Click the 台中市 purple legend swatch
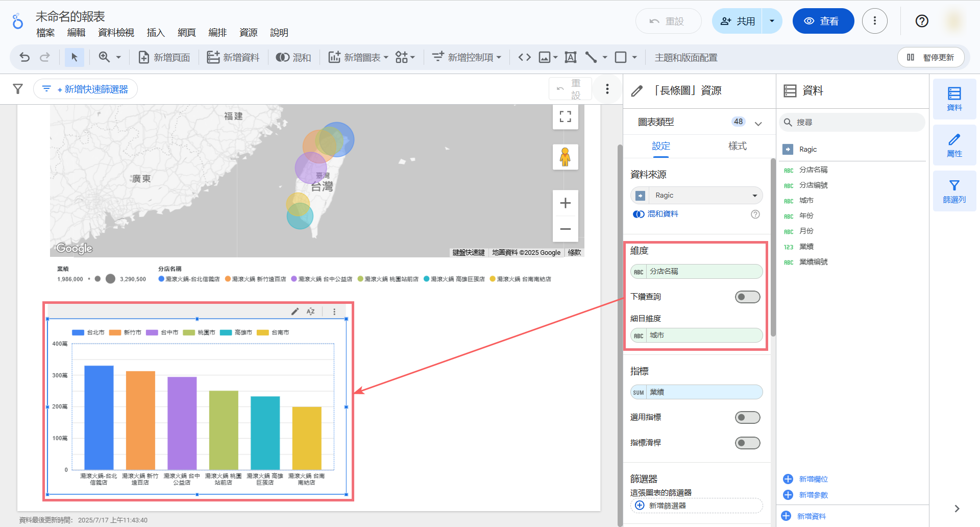Screen dimensions: 980x527 pyautogui.click(x=152, y=332)
